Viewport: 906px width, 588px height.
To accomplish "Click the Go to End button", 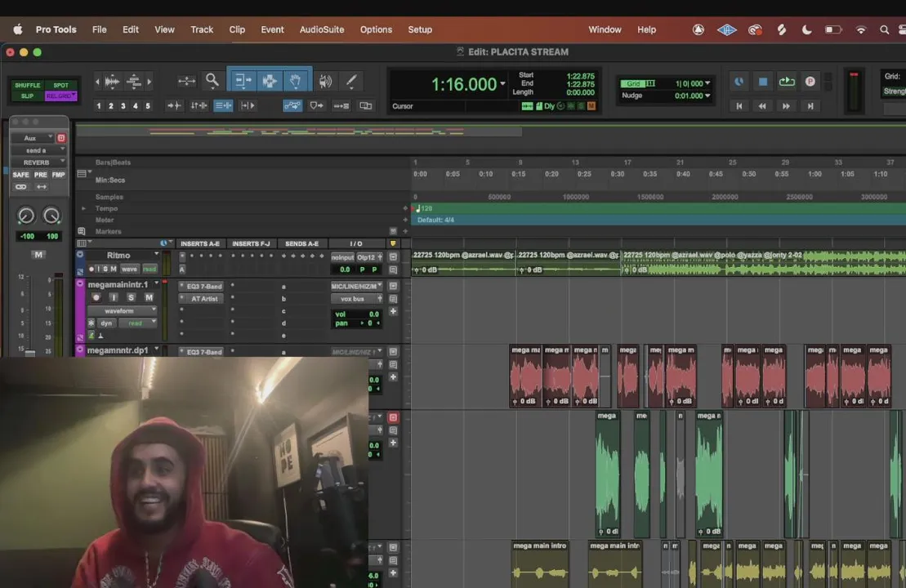I will pyautogui.click(x=810, y=105).
